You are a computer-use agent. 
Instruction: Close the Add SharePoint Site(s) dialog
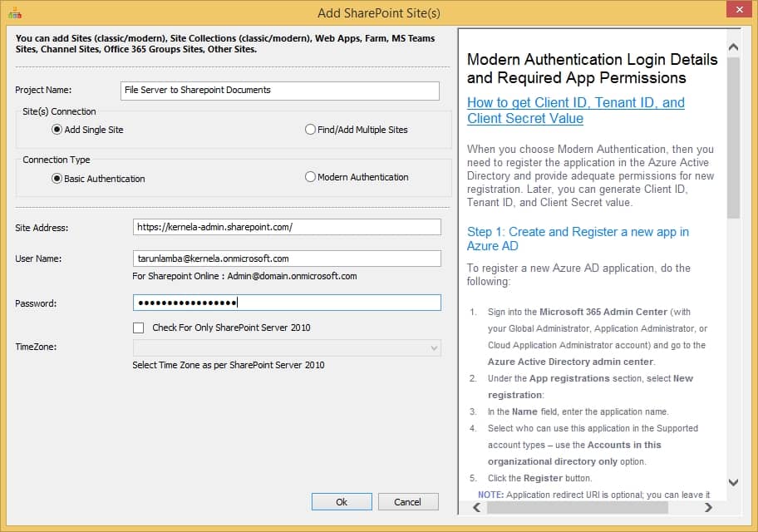coord(739,9)
